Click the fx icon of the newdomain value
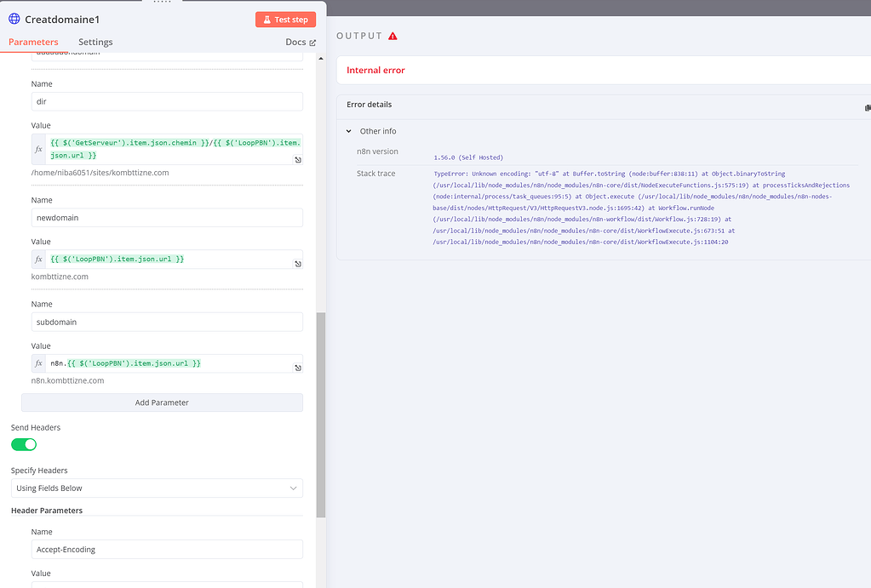The image size is (871, 588). point(38,259)
